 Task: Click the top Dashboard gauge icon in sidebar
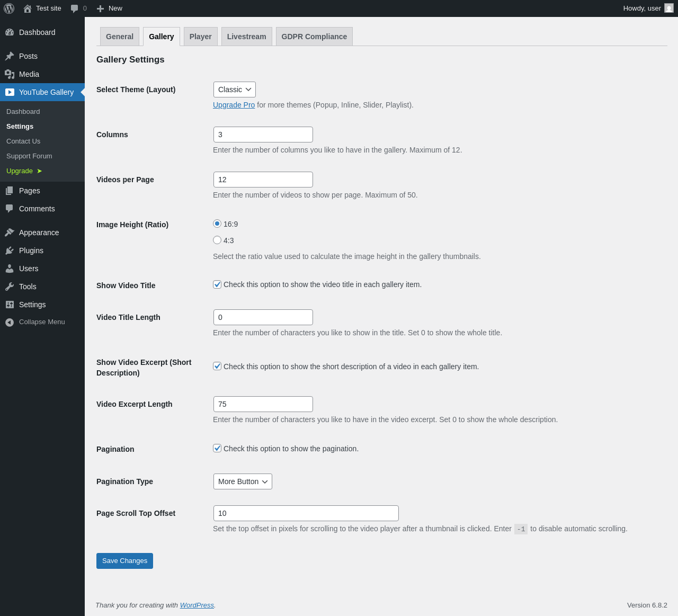(x=10, y=32)
